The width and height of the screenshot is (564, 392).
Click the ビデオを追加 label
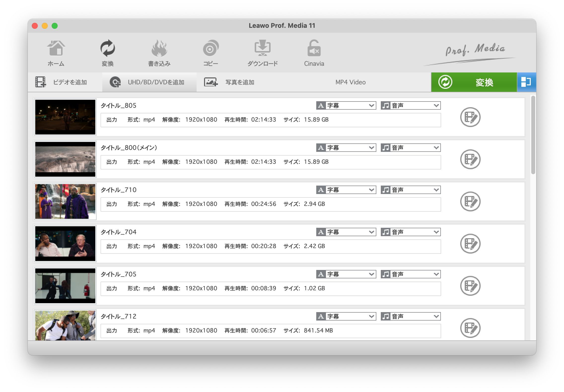click(x=70, y=82)
